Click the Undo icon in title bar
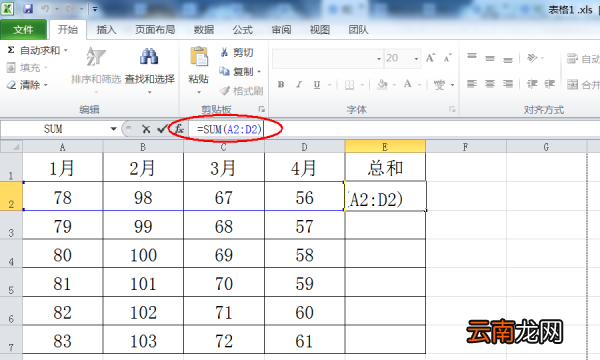The height and width of the screenshot is (360, 600). coord(45,8)
